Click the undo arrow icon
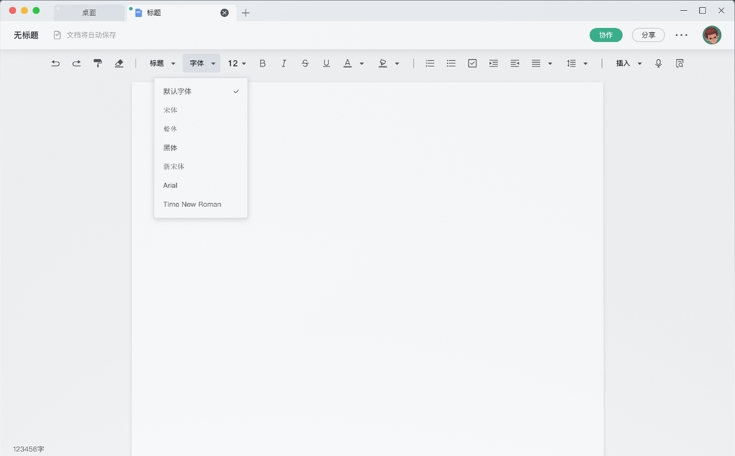Image resolution: width=735 pixels, height=456 pixels. point(55,63)
